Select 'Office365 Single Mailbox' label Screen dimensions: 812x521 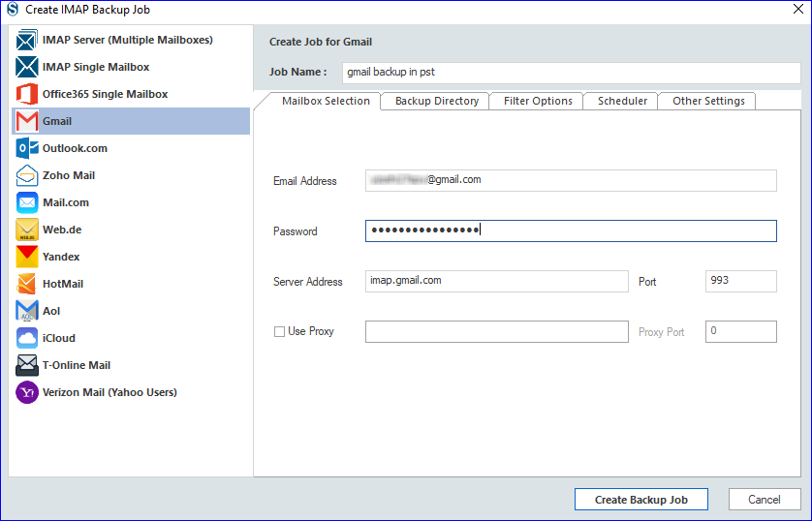[x=105, y=94]
